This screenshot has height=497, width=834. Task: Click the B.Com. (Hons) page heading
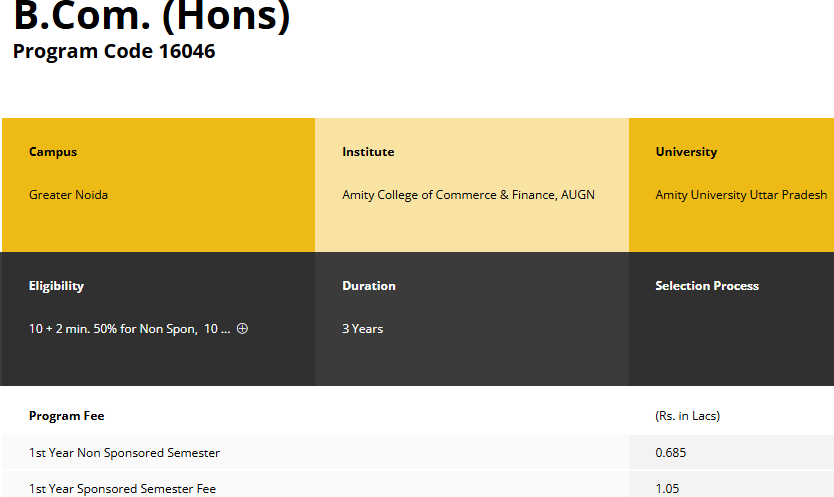click(x=151, y=18)
